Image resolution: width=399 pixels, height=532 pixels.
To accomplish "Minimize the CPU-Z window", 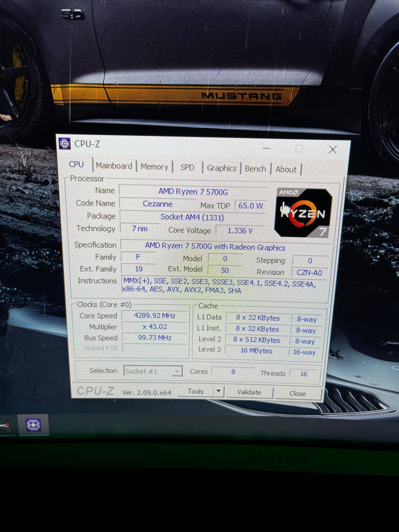I will click(266, 148).
